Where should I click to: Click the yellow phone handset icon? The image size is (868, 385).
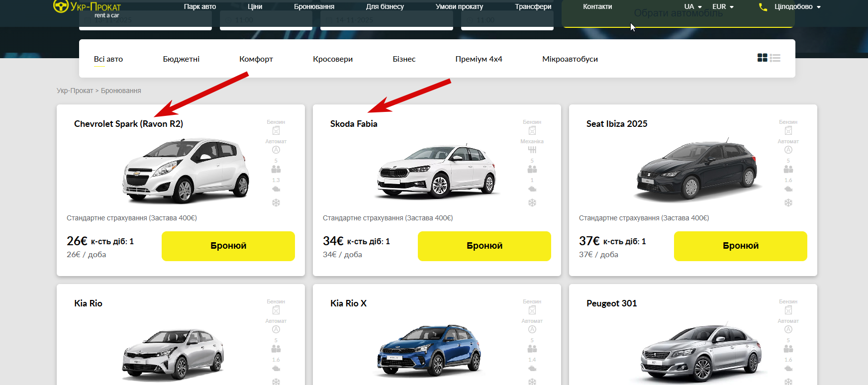763,7
